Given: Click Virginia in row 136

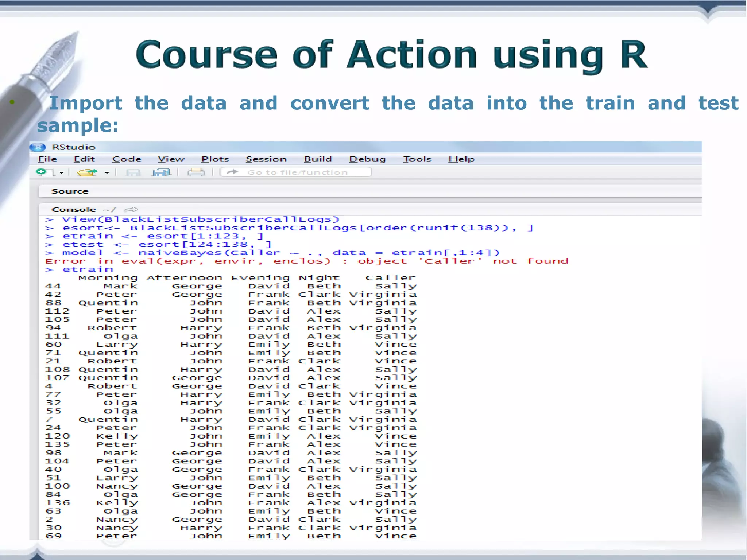Looking at the screenshot, I should tap(383, 503).
